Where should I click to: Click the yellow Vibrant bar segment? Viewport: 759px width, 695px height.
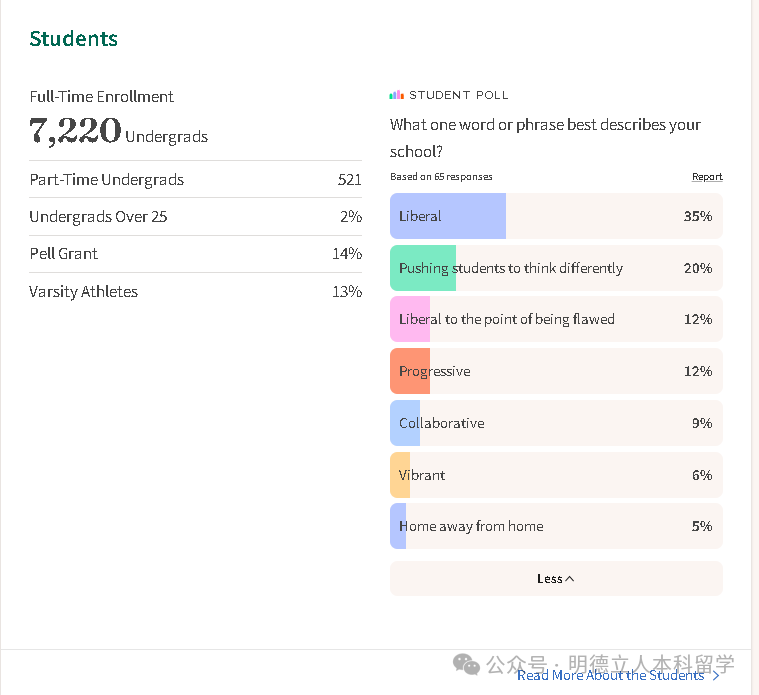point(400,475)
